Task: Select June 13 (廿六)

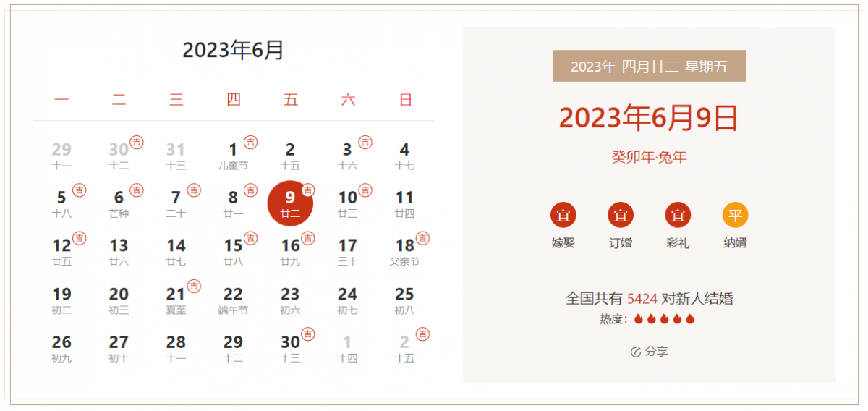Action: 119,252
